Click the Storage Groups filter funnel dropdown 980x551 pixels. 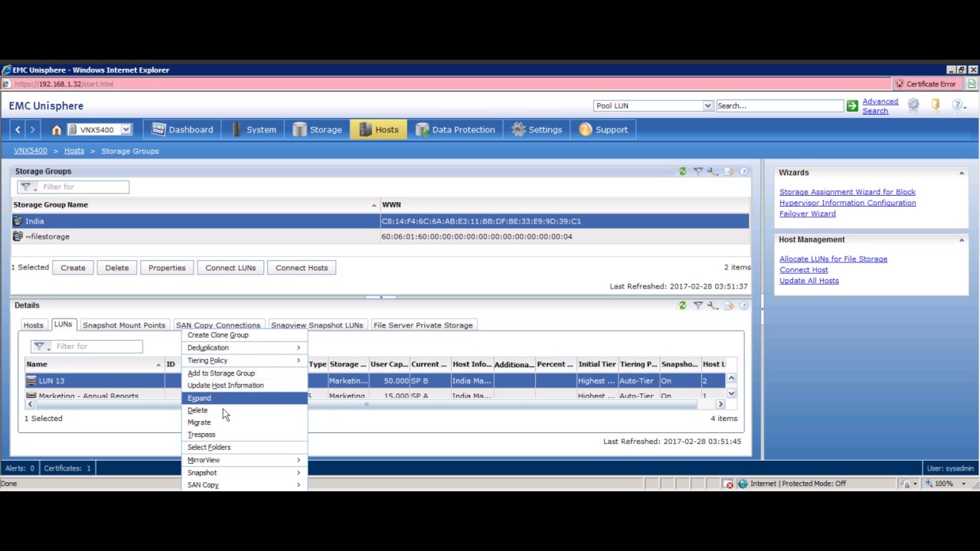(28, 187)
